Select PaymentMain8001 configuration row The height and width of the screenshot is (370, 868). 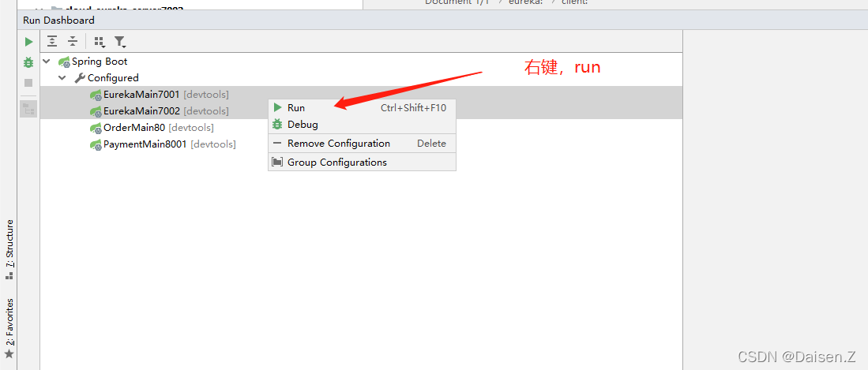tap(361, 144)
